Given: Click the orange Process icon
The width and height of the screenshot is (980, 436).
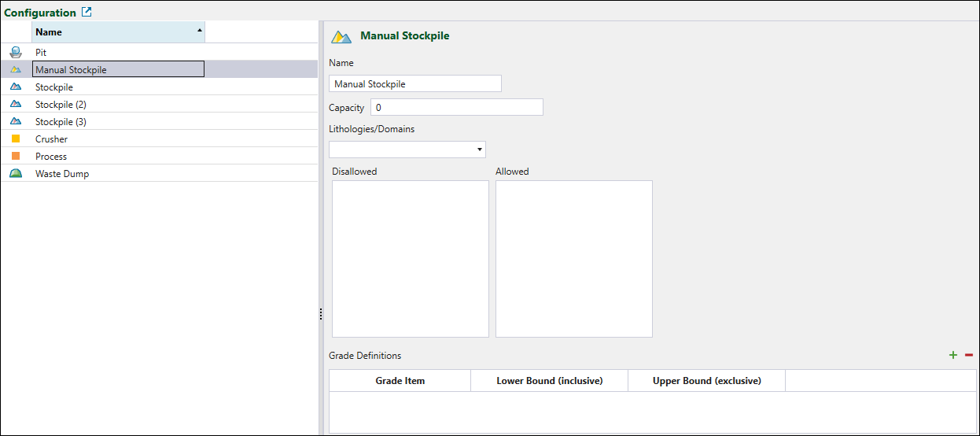Looking at the screenshot, I should [16, 157].
